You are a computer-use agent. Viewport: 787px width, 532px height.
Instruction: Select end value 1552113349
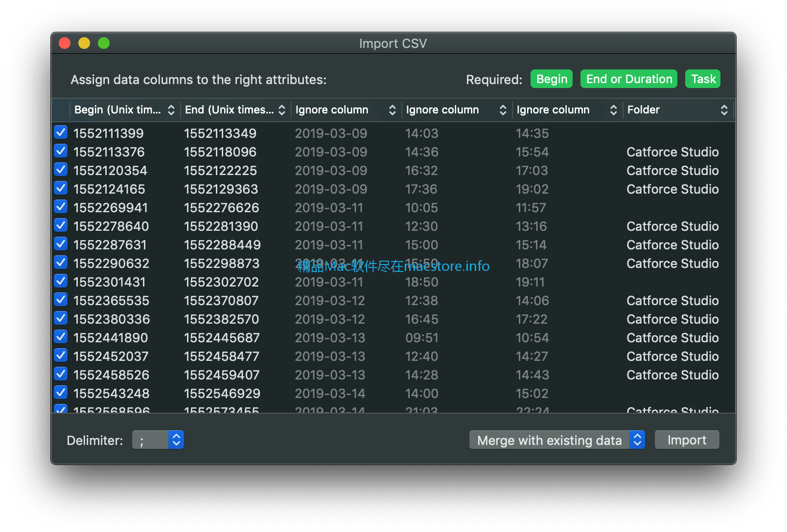pos(220,133)
